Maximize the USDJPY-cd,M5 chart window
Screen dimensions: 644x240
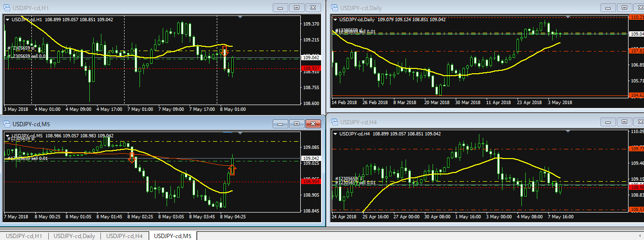coord(296,124)
